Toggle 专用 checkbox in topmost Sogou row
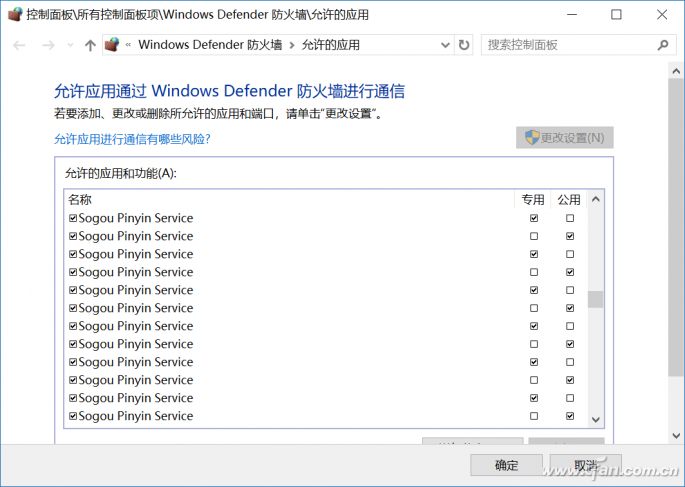The height and width of the screenshot is (487, 685). tap(534, 218)
